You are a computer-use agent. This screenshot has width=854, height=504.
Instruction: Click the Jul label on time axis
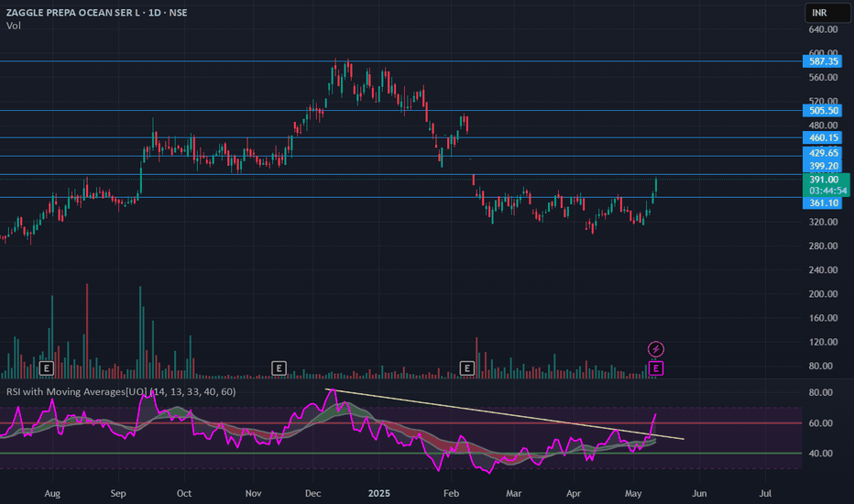tap(765, 493)
